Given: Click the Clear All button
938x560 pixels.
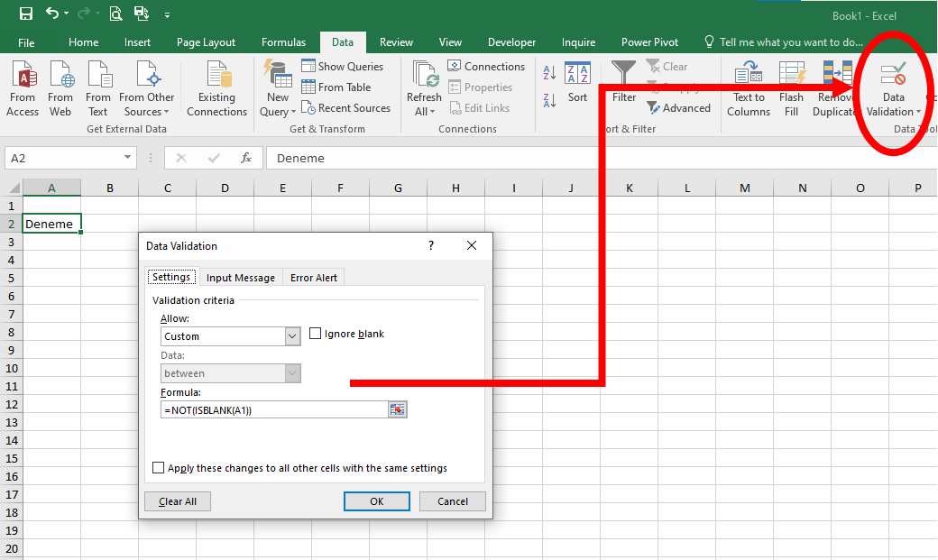Looking at the screenshot, I should [x=177, y=501].
